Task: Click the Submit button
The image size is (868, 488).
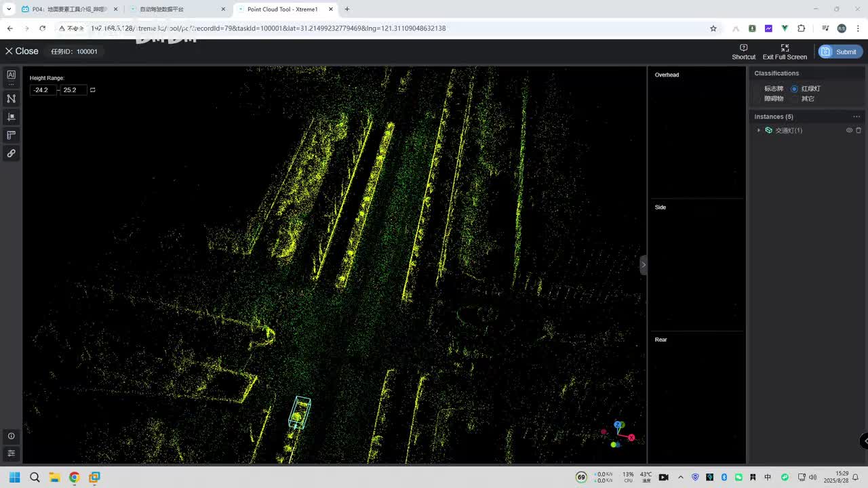Action: 840,52
